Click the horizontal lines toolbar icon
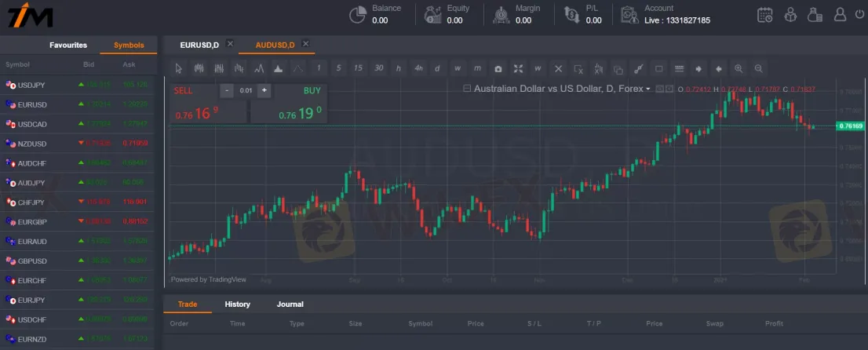Screen dimensions: 868x350 tap(679, 69)
